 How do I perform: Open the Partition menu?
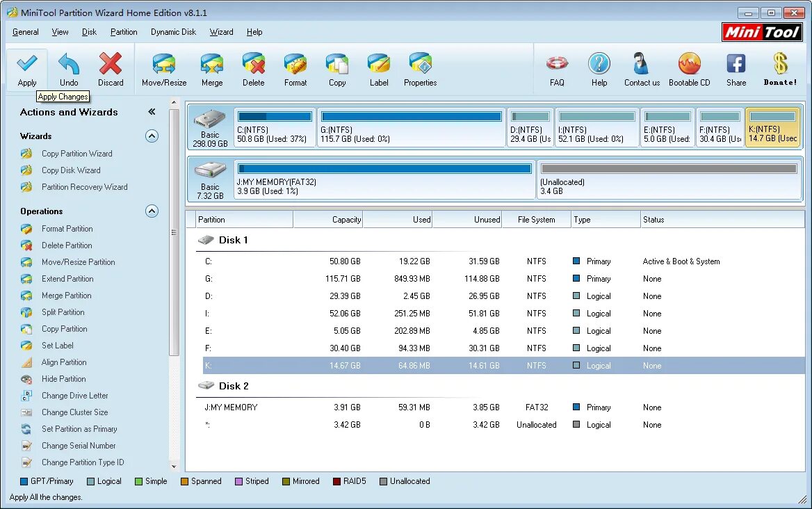pyautogui.click(x=124, y=32)
